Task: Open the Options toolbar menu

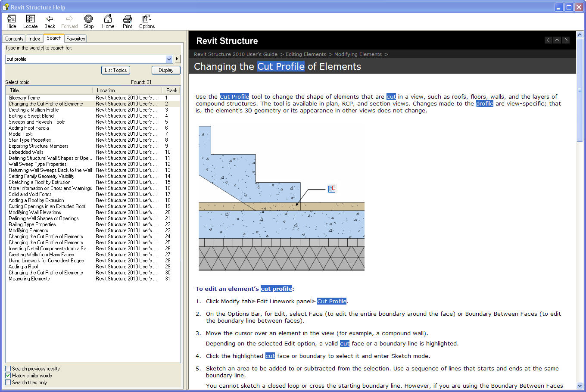Action: [147, 22]
